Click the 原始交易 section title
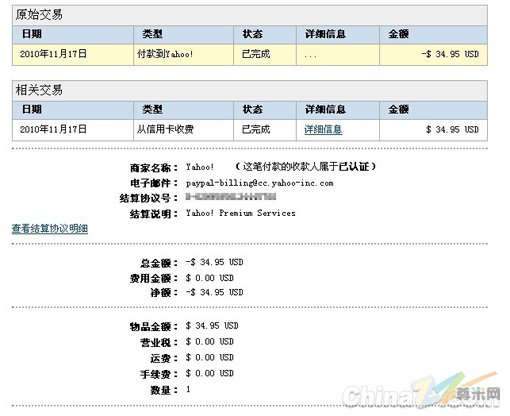510x416 pixels. (x=39, y=15)
